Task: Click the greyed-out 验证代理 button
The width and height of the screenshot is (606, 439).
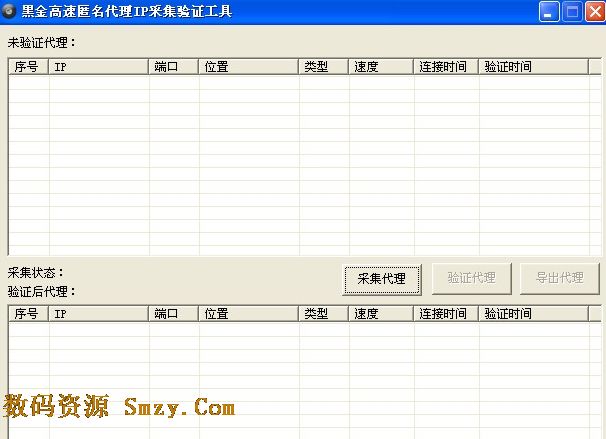Action: tap(472, 278)
